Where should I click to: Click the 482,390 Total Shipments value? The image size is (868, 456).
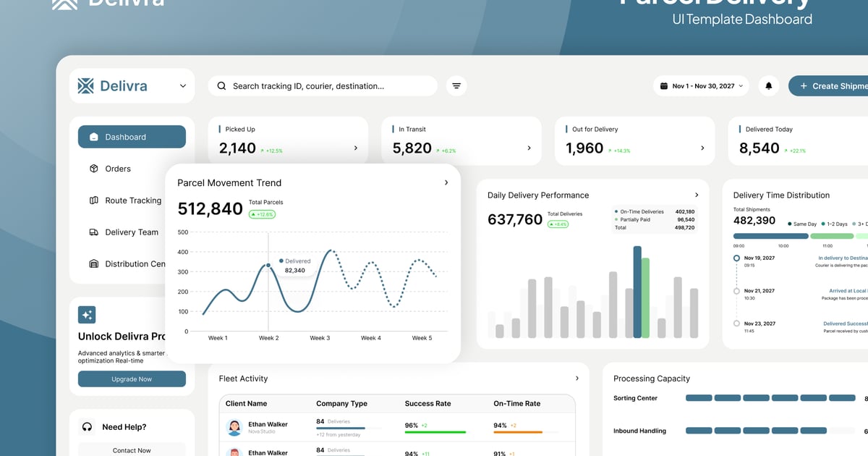point(754,221)
